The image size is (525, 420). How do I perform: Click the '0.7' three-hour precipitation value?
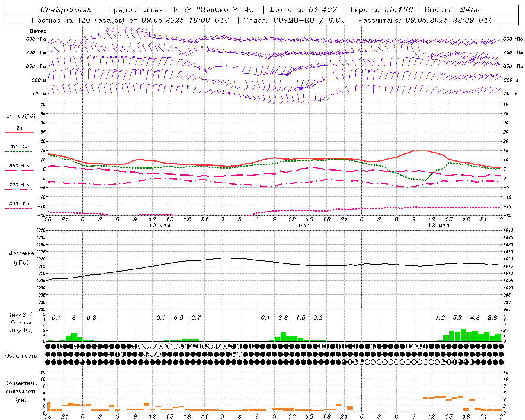pos(196,317)
